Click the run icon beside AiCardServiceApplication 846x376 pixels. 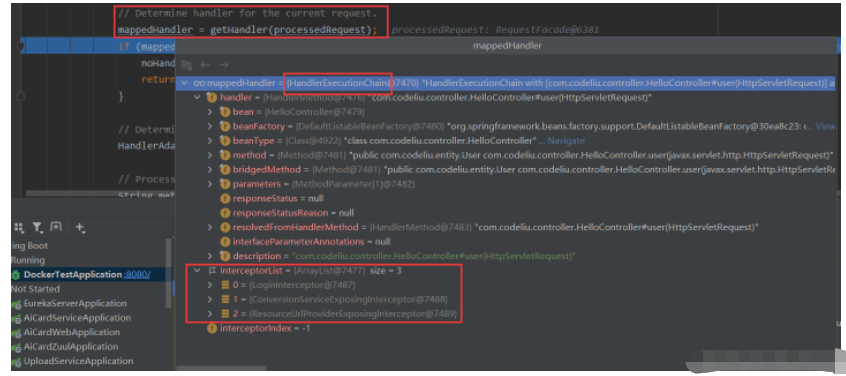pyautogui.click(x=17, y=318)
